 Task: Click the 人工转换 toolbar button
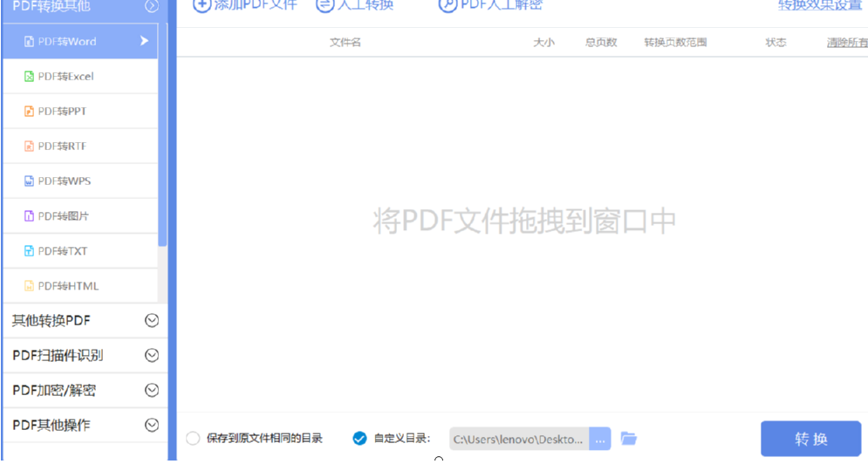click(354, 5)
